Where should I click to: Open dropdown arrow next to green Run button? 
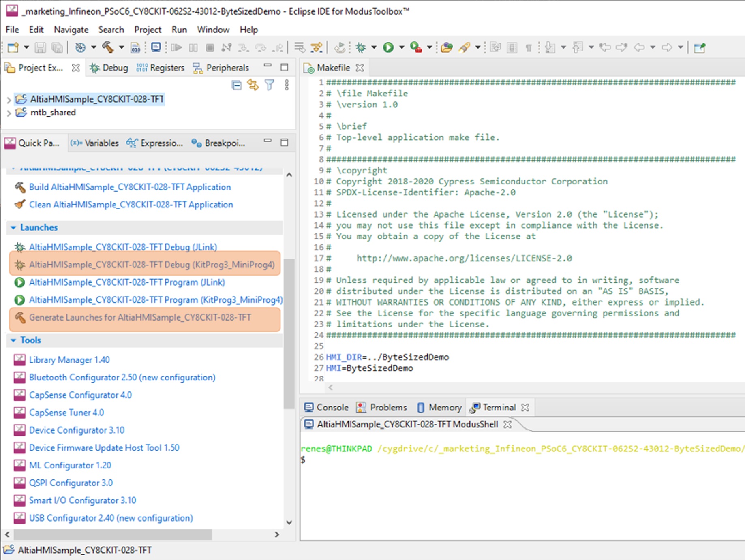pos(402,47)
